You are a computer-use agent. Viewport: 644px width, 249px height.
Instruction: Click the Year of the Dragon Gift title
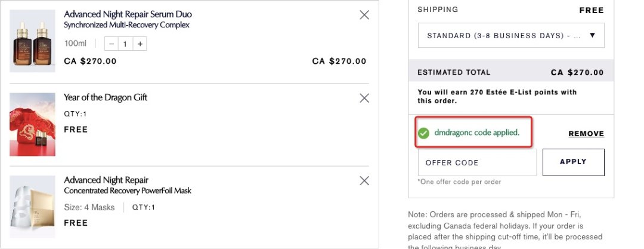(x=106, y=97)
